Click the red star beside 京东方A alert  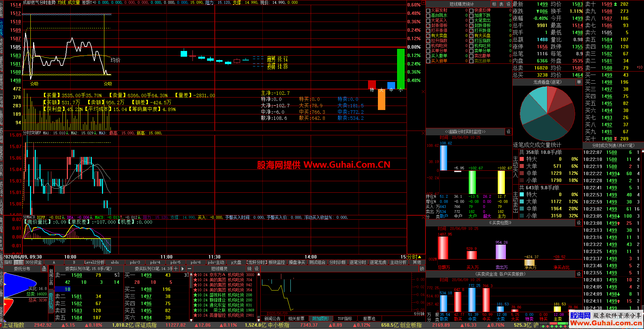point(195,275)
